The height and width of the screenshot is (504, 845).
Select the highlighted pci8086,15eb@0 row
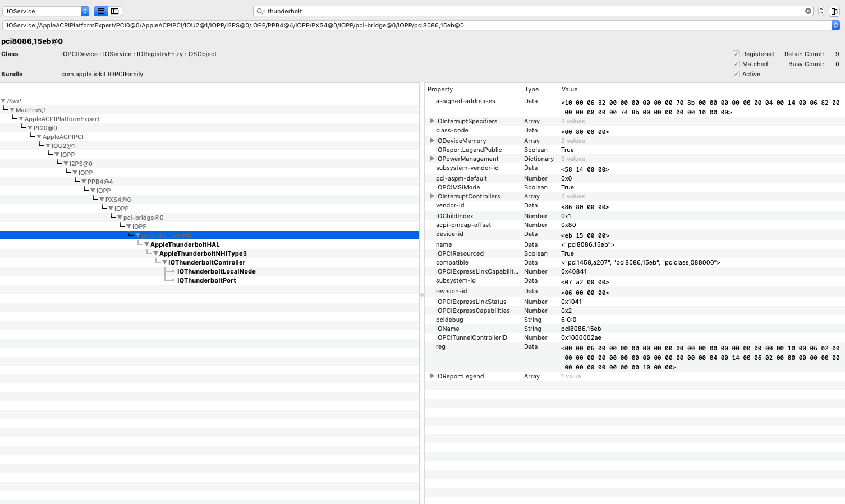click(209, 235)
